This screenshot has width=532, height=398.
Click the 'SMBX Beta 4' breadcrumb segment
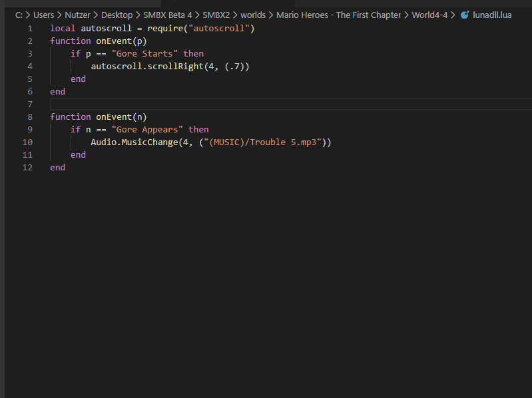click(168, 15)
